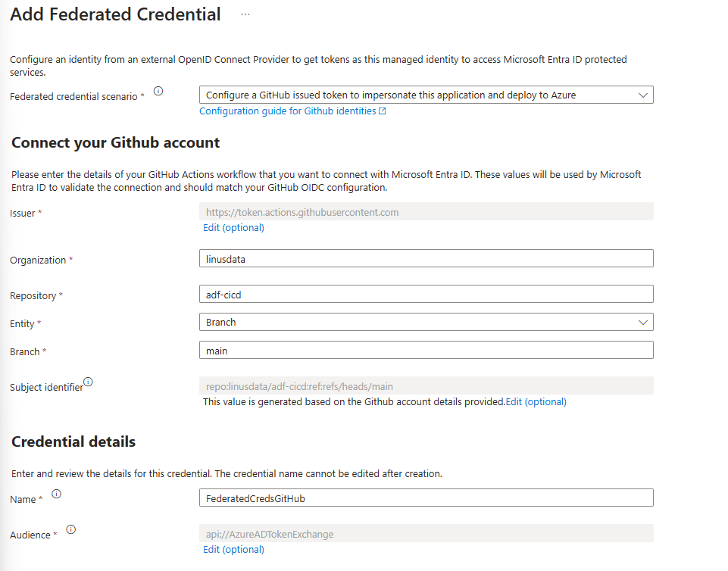Click the info icon beside Federated credential scenario
The width and height of the screenshot is (728, 571).
(x=158, y=91)
